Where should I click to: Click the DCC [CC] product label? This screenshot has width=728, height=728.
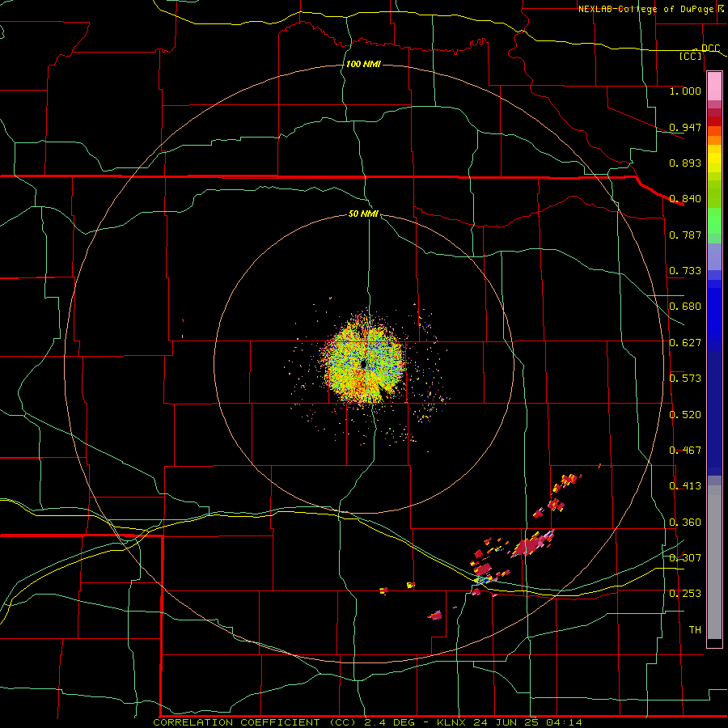pyautogui.click(x=700, y=52)
